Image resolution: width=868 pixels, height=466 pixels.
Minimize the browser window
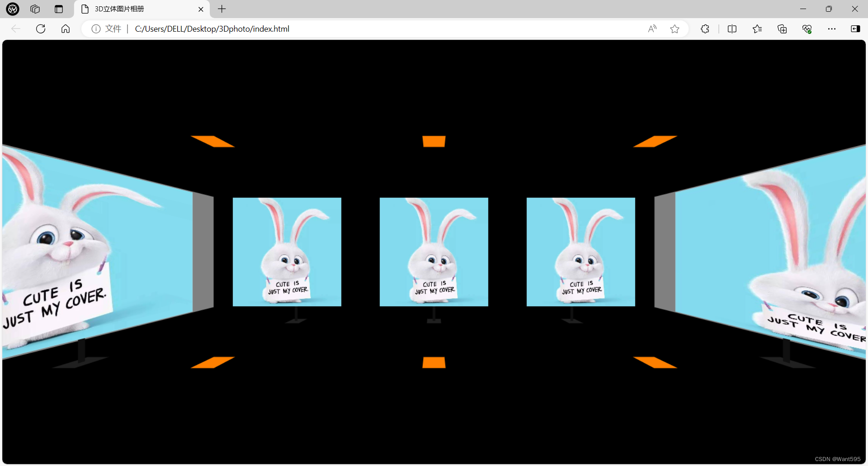[803, 9]
